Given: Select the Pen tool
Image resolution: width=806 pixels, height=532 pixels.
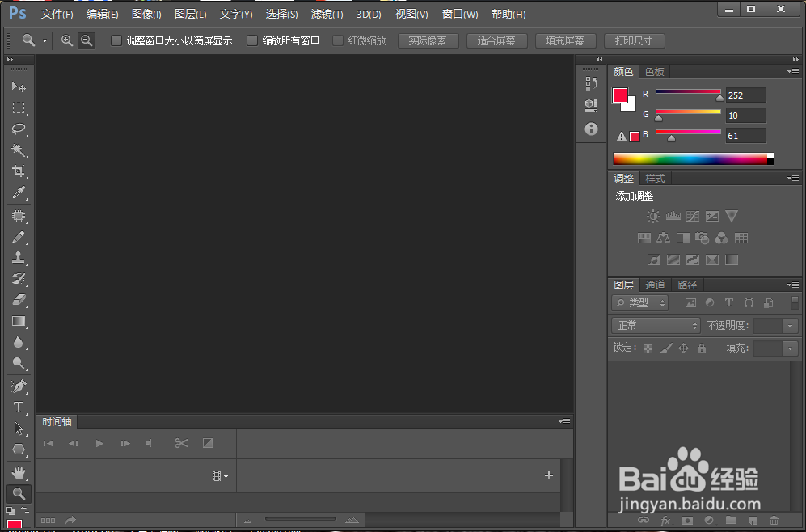Looking at the screenshot, I should 19,386.
